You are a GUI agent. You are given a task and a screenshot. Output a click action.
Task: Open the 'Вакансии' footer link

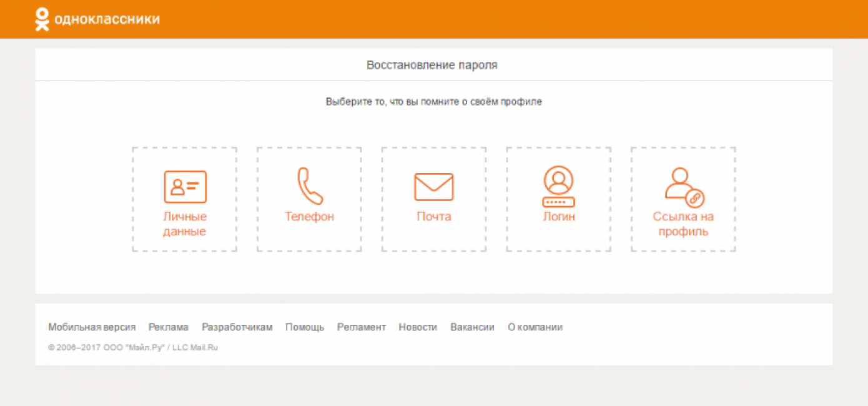coord(472,327)
